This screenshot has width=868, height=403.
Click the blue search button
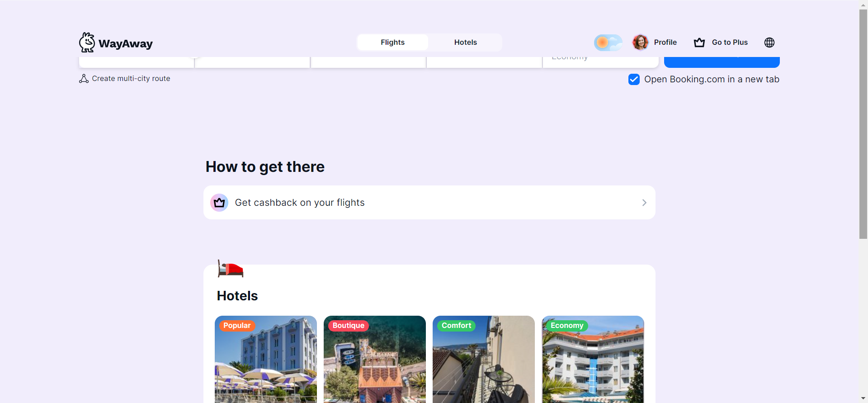tap(722, 62)
